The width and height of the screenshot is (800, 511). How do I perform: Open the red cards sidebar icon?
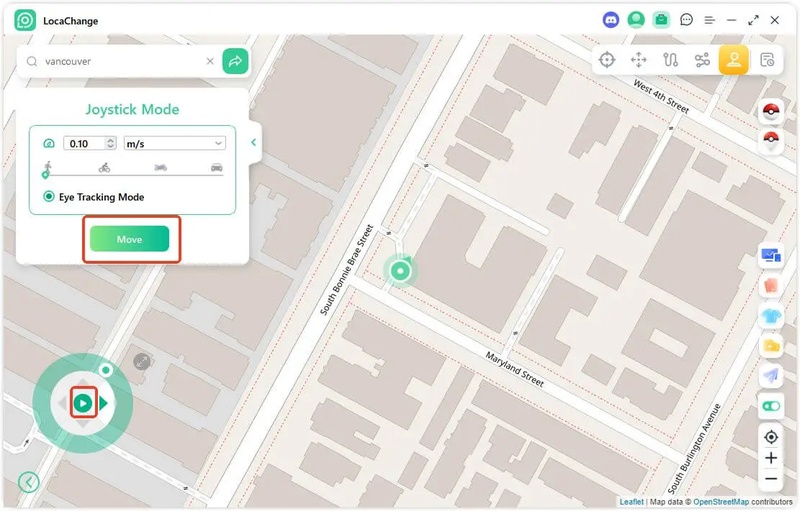click(771, 286)
